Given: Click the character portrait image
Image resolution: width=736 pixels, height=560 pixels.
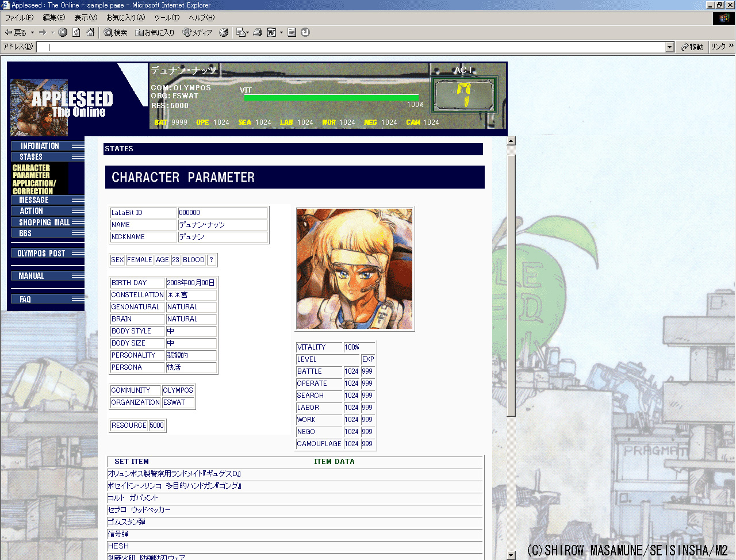Looking at the screenshot, I should click(355, 269).
